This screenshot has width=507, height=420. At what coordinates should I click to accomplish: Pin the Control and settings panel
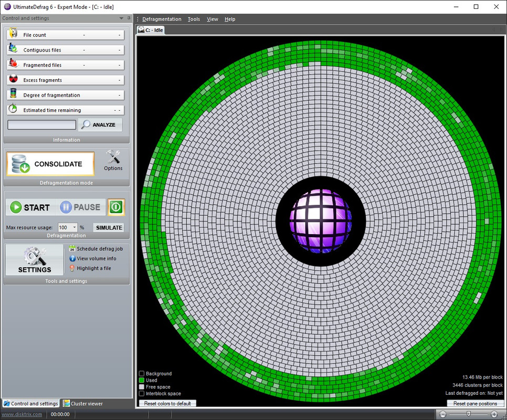pos(129,18)
